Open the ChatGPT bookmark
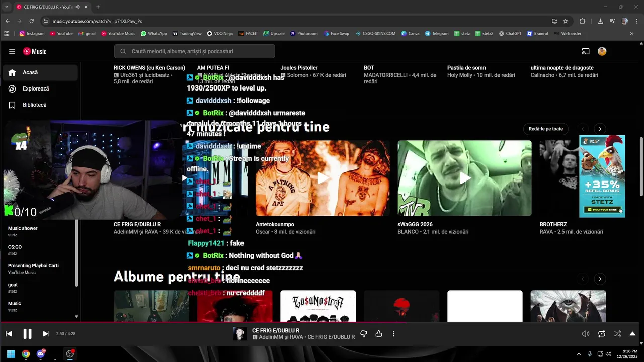This screenshot has height=362, width=644. pyautogui.click(x=510, y=34)
